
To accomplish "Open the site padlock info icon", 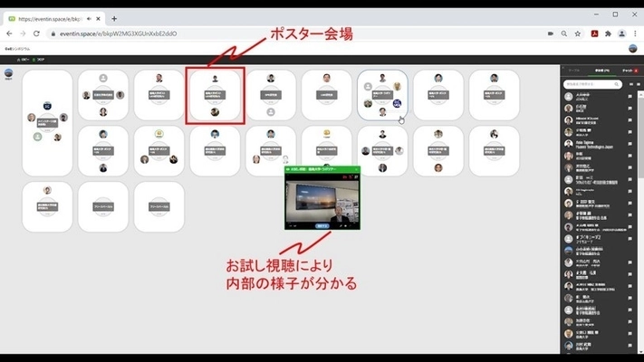I will coord(53,33).
